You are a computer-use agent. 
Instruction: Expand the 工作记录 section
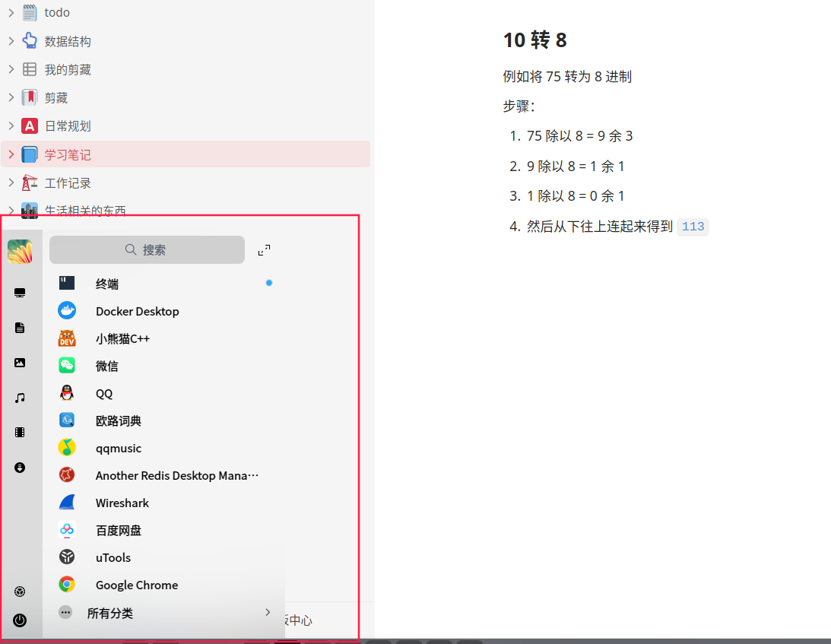(10, 182)
